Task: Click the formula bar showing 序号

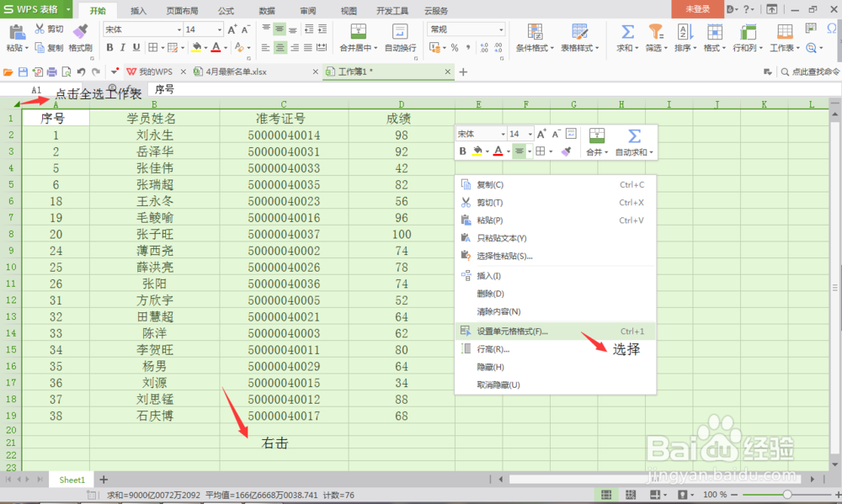Action: click(493, 90)
